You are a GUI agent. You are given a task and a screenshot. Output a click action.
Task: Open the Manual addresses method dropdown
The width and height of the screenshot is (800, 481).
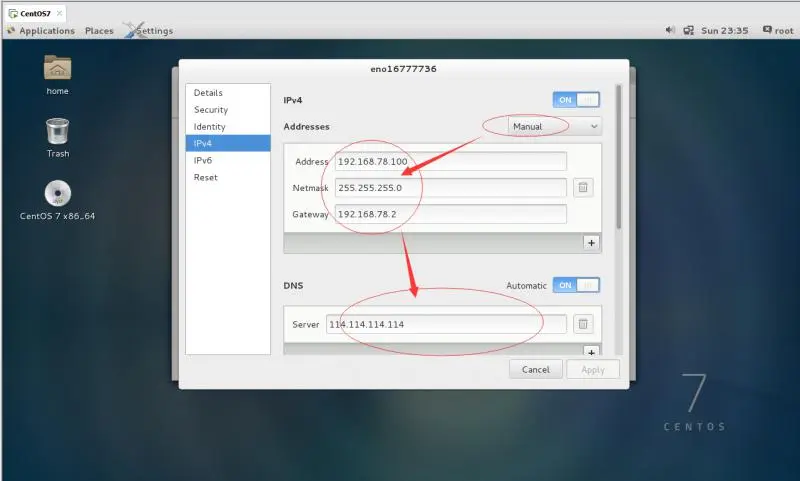click(x=555, y=126)
